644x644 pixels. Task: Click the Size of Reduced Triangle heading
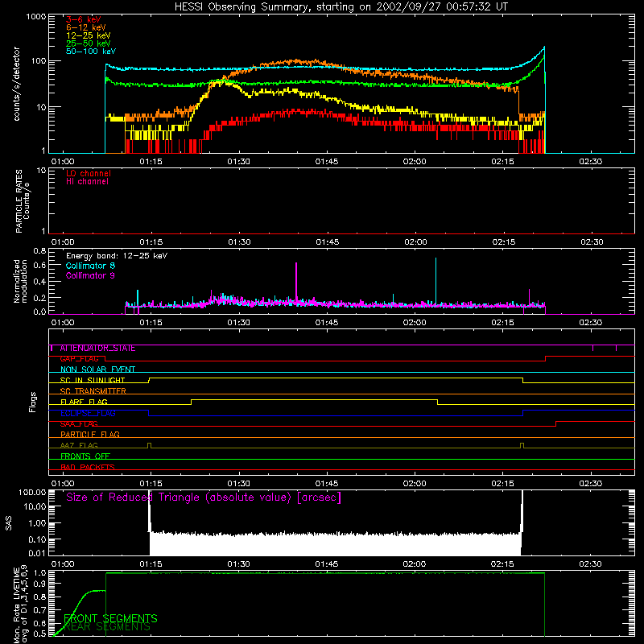(204, 497)
